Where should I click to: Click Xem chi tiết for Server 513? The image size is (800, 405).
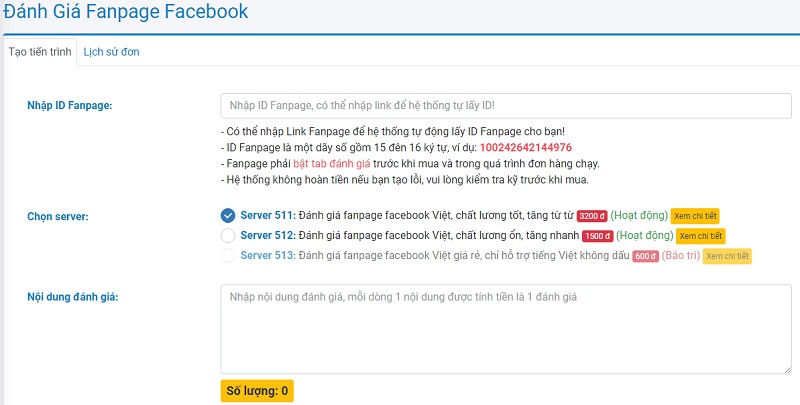(727, 256)
